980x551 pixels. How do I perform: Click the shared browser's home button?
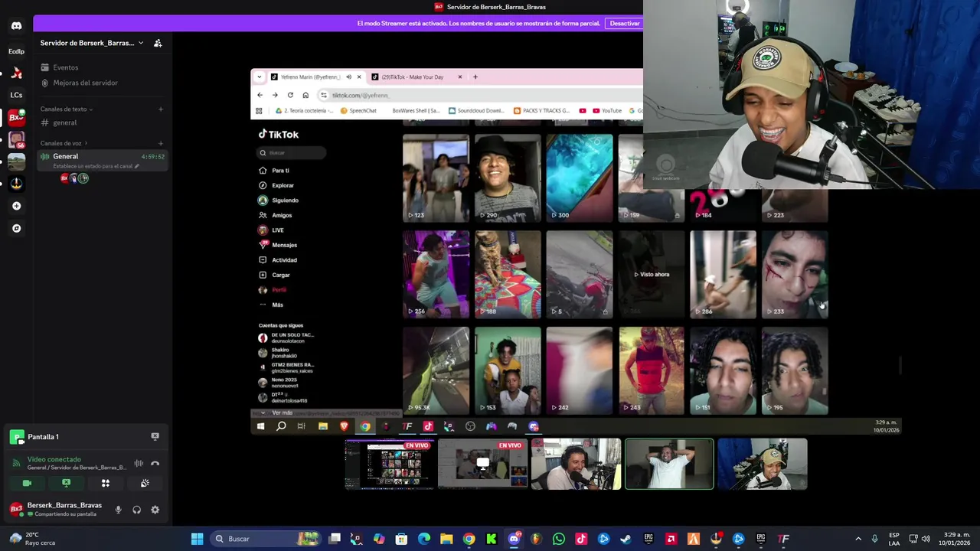(x=305, y=95)
